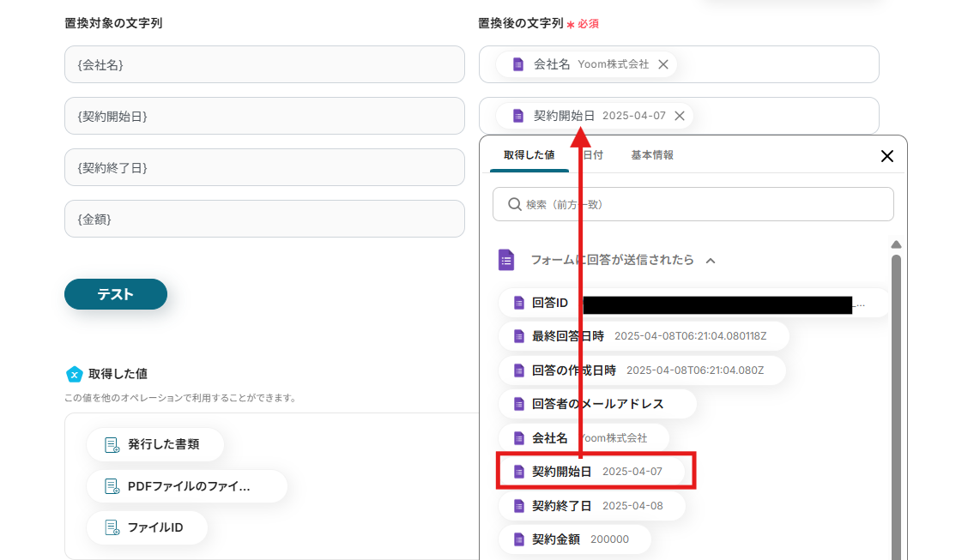Close the value picker popup

[886, 156]
